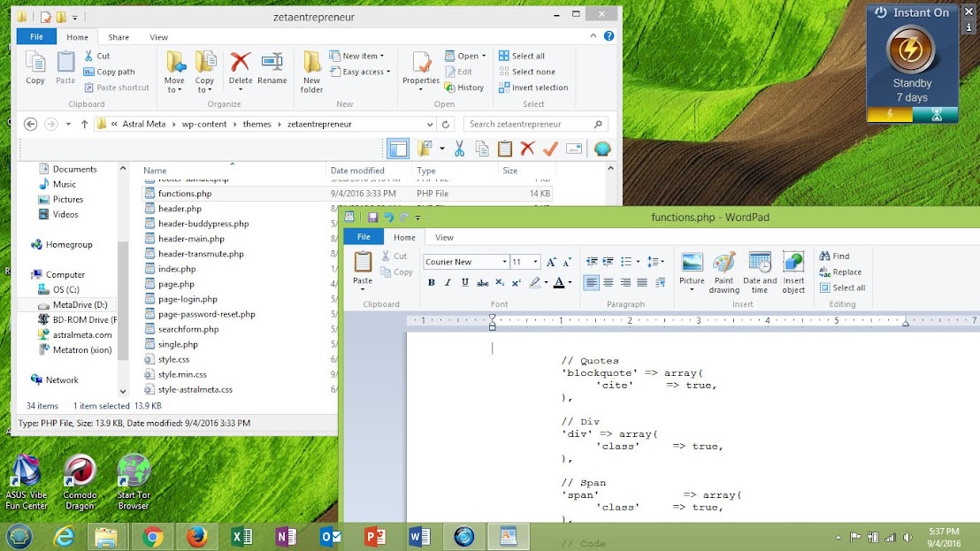
Task: Toggle Strikethrough in WordPad
Action: pos(482,282)
